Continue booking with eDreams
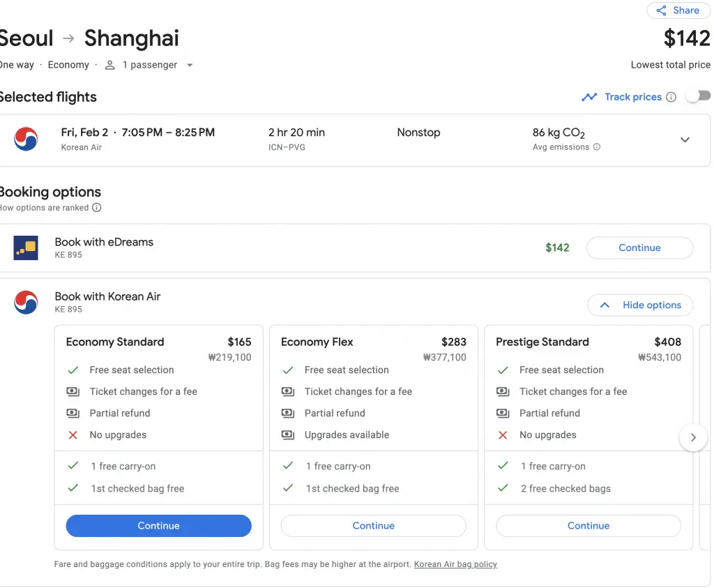This screenshot has width=714, height=588. pyautogui.click(x=639, y=248)
